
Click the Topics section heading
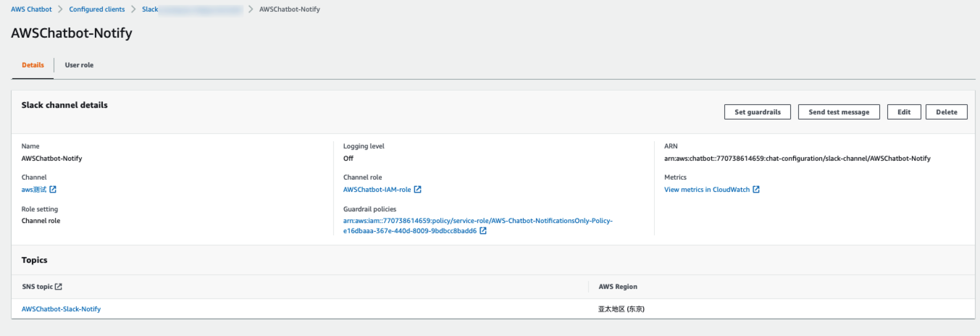[x=34, y=260]
